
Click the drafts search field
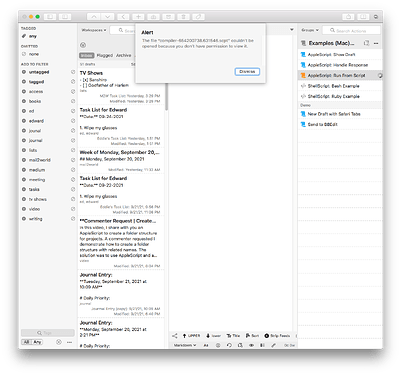(x=123, y=30)
